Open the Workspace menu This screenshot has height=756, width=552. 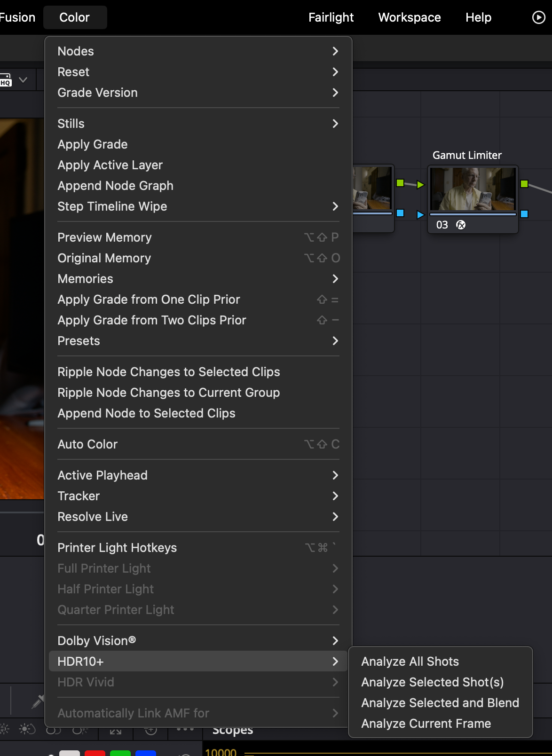coord(409,17)
